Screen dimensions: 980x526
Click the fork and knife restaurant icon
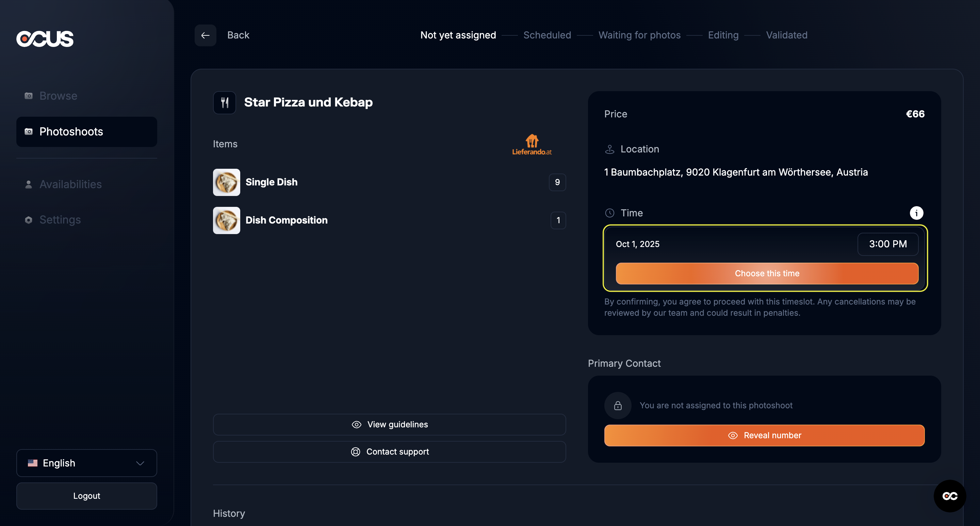tap(225, 103)
